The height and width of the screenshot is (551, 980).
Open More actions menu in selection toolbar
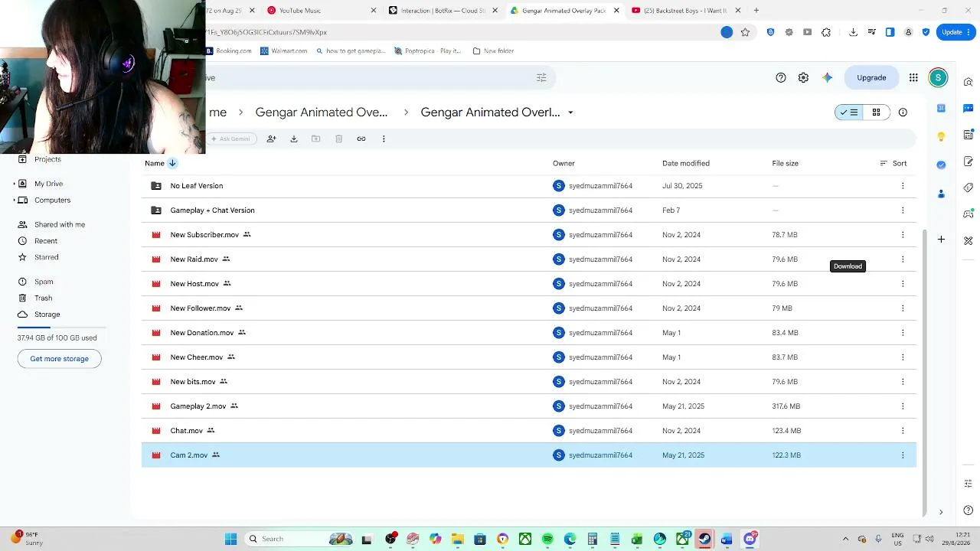(x=384, y=139)
